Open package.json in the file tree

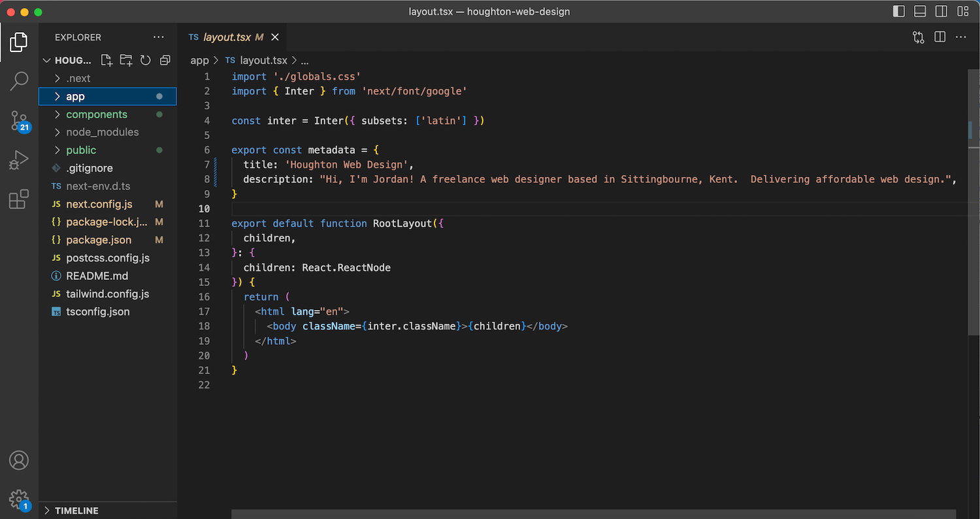pyautogui.click(x=99, y=240)
